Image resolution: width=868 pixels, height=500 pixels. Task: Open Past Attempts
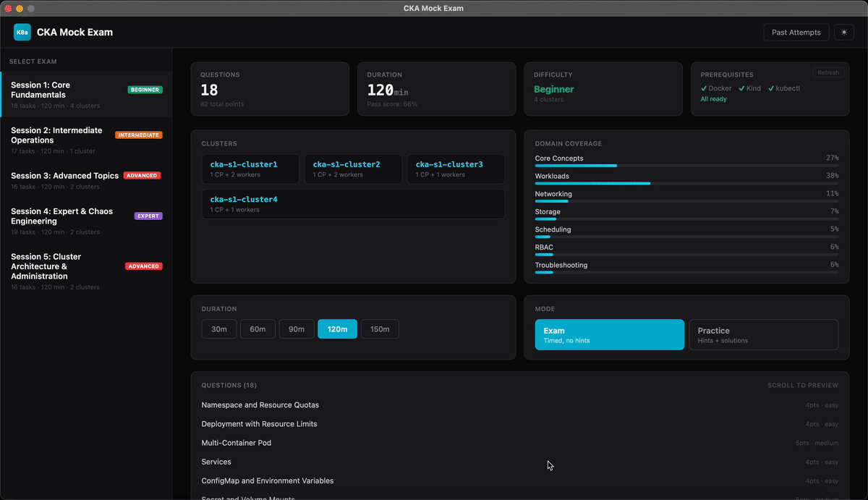[796, 32]
